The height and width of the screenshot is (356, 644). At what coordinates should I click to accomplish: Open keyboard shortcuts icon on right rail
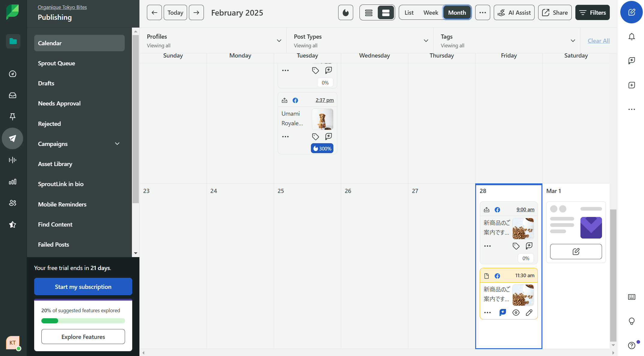[631, 297]
